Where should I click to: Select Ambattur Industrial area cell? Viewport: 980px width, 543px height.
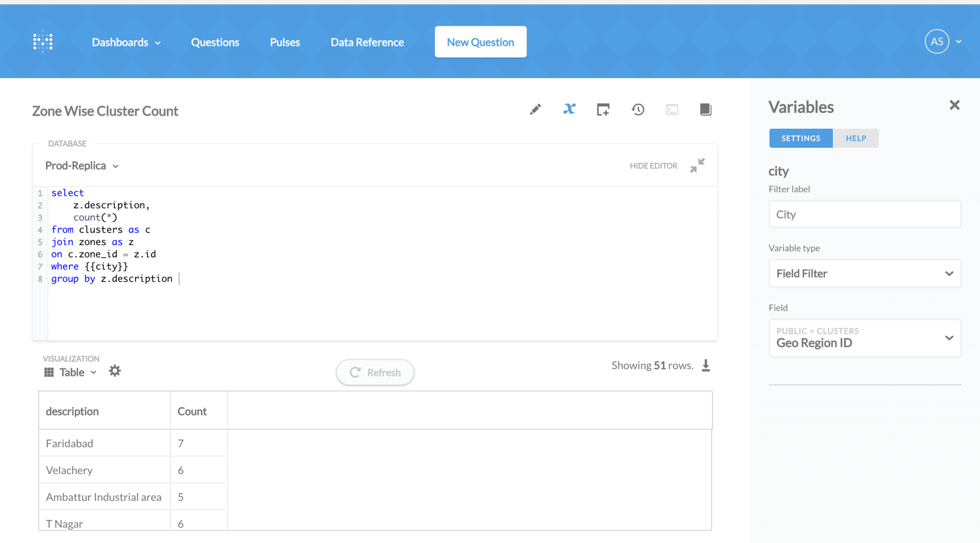click(104, 497)
